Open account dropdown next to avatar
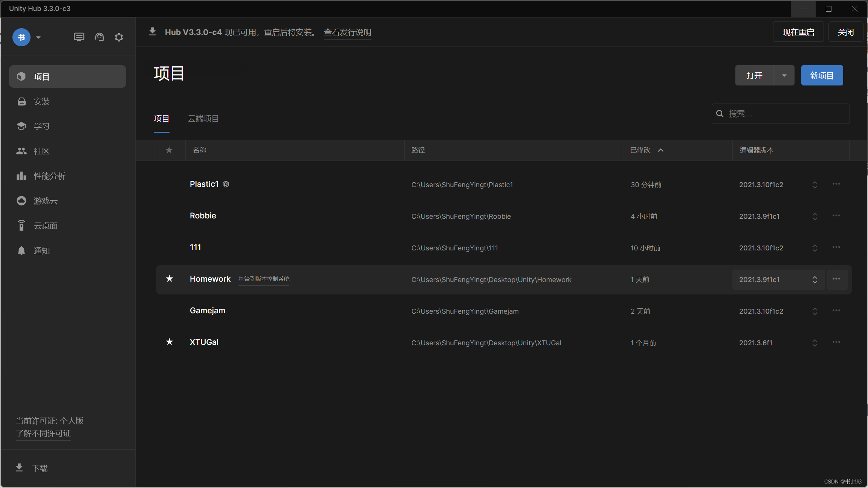This screenshot has height=488, width=868. pos(38,37)
